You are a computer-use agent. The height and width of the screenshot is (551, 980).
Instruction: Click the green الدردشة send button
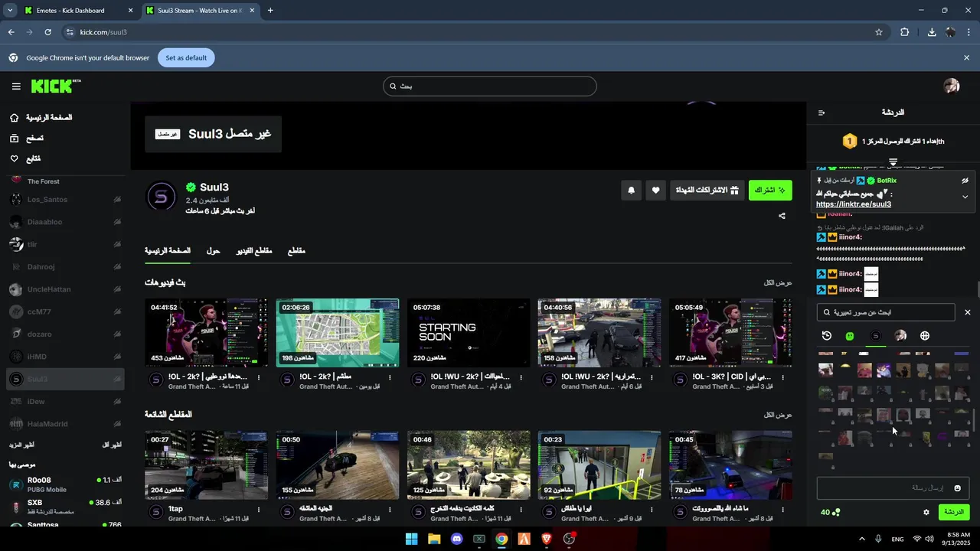point(954,512)
